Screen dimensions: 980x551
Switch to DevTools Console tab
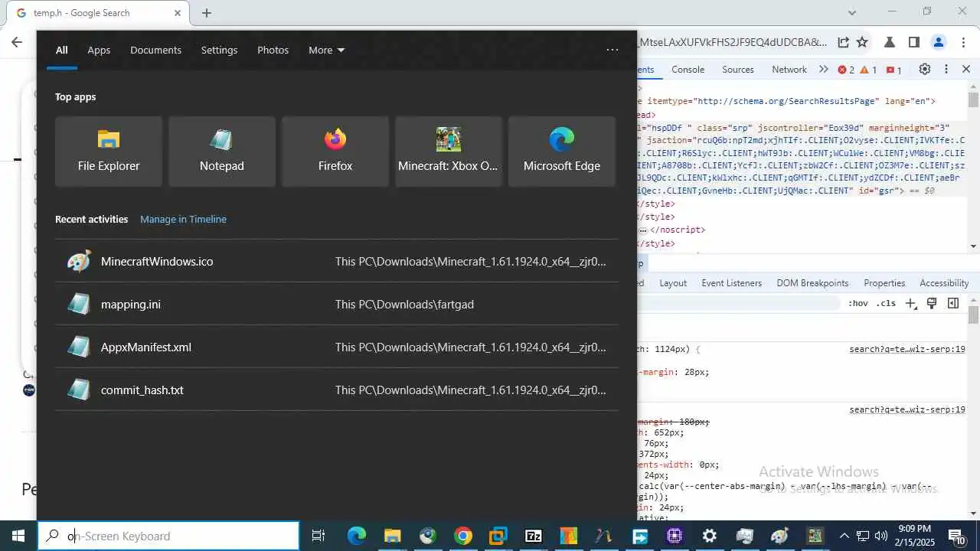pos(688,70)
